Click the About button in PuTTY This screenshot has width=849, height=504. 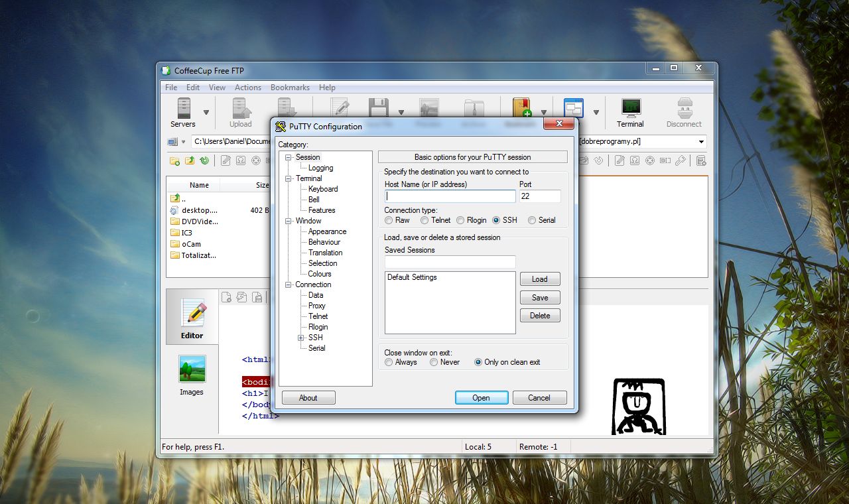308,398
